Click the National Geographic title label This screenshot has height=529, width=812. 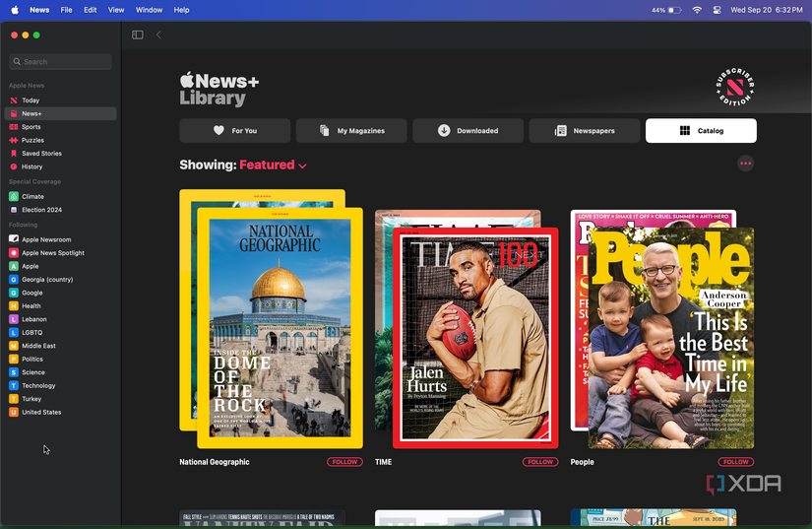[x=215, y=462]
